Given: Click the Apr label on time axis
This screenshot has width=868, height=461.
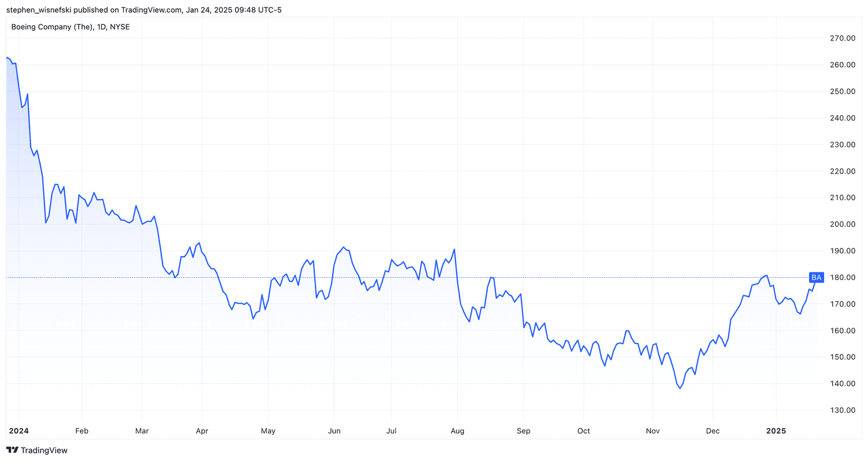Looking at the screenshot, I should point(202,431).
